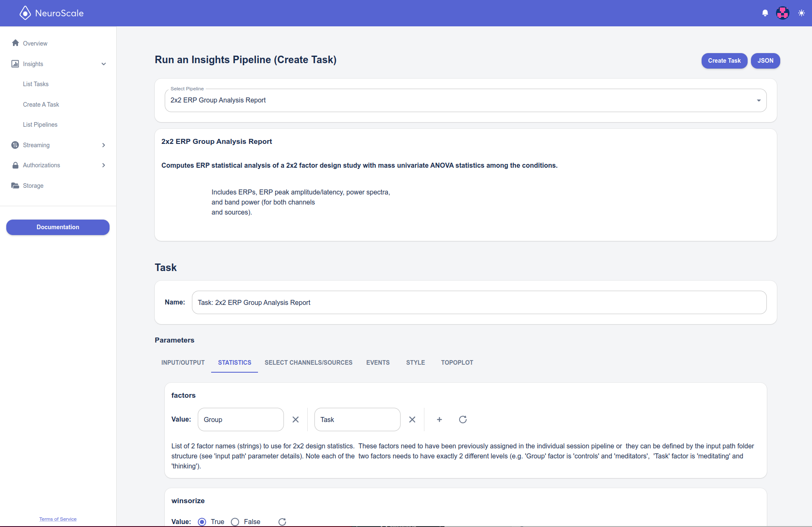Click the Storage folder icon
Screen dimensions: 812x527
pos(15,185)
